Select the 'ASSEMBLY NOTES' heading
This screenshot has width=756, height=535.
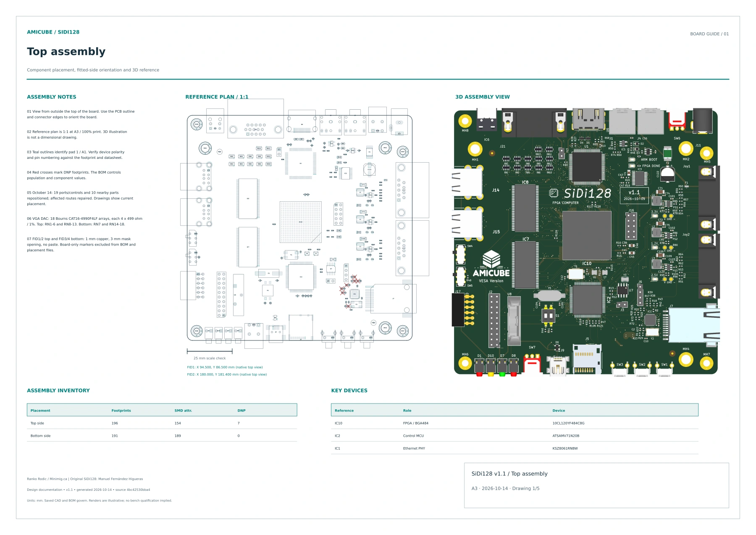pos(52,97)
